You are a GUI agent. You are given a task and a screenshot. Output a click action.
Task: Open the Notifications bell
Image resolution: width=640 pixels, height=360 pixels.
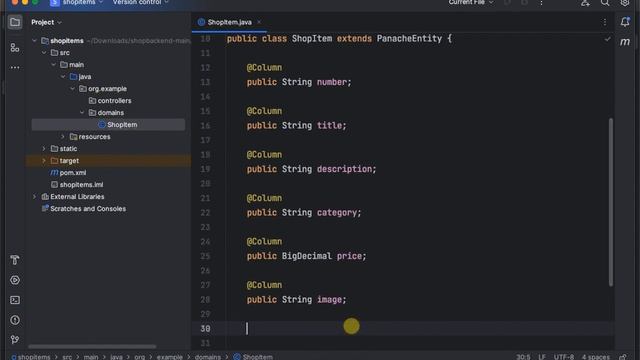click(625, 22)
